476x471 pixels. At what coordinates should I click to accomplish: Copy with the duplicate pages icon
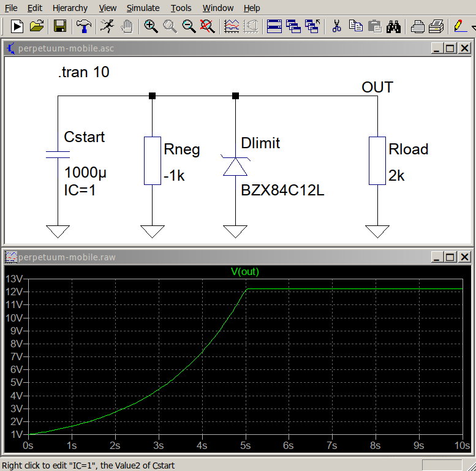click(x=355, y=26)
